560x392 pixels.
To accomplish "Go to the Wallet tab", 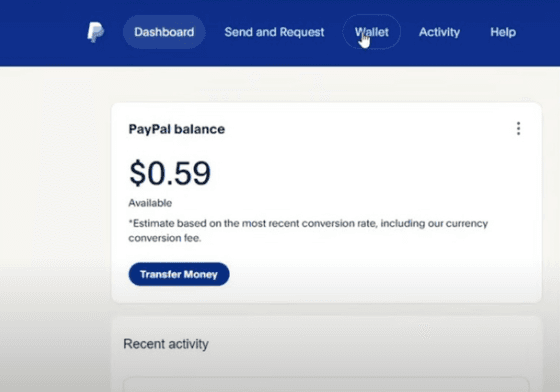I will 371,32.
